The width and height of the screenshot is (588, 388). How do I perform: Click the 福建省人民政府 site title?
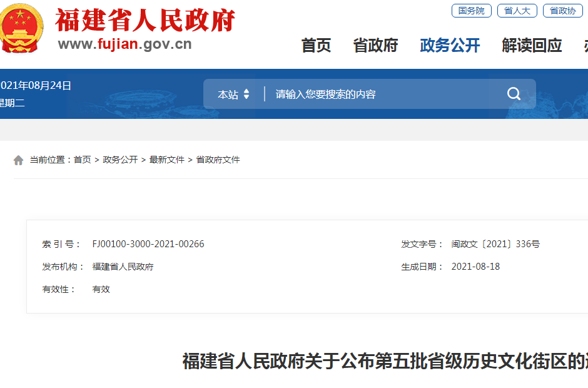(145, 21)
